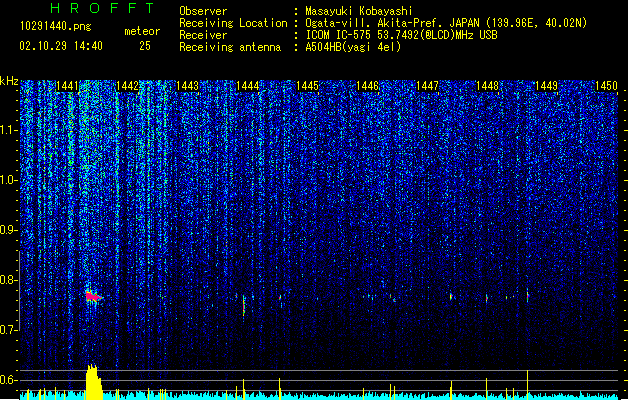
Task: Click the gray frequency range bracket on left axis
Action: 19,290
